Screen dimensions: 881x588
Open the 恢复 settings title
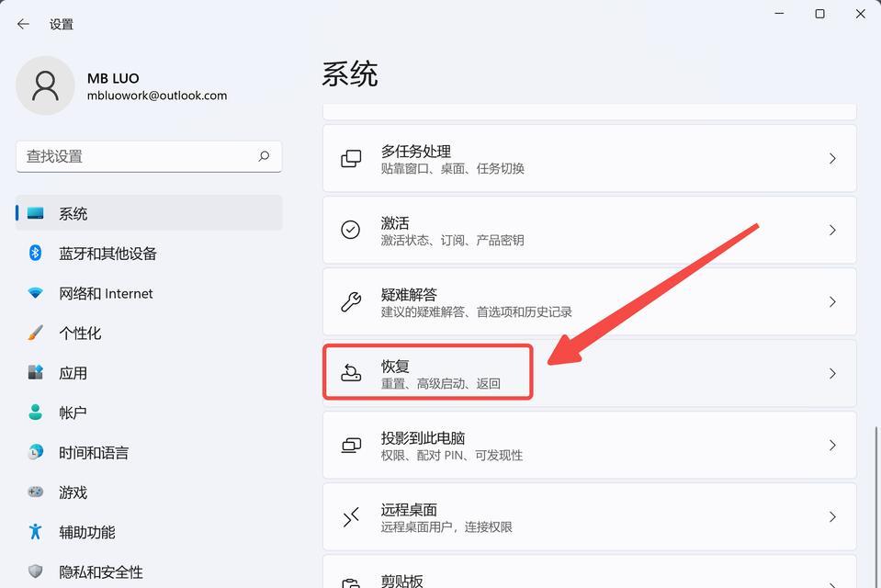tap(395, 366)
